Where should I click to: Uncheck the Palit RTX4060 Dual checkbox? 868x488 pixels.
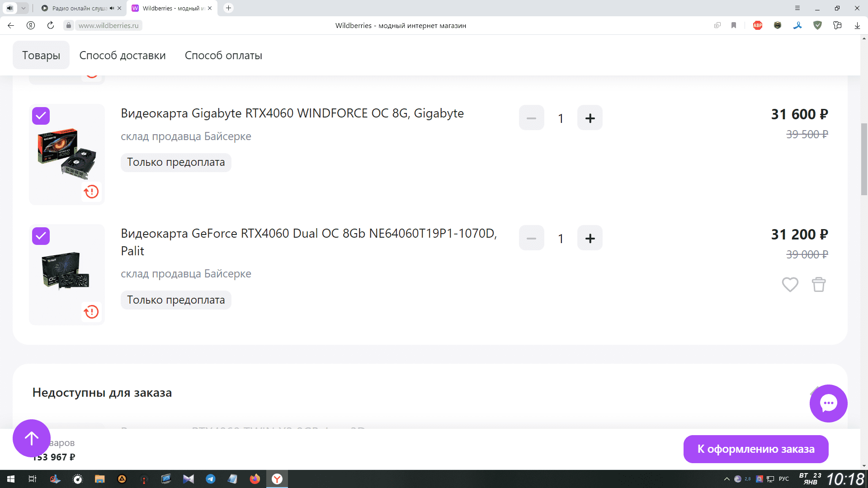point(41,236)
